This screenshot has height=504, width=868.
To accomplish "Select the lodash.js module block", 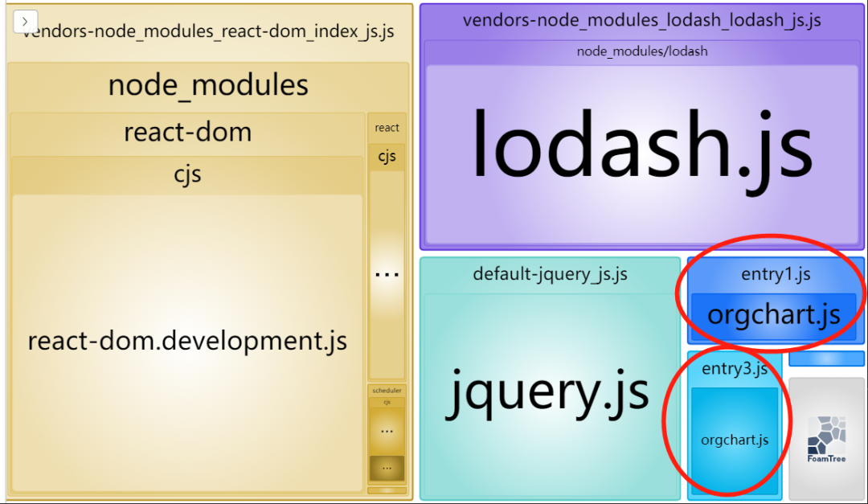I will (642, 154).
